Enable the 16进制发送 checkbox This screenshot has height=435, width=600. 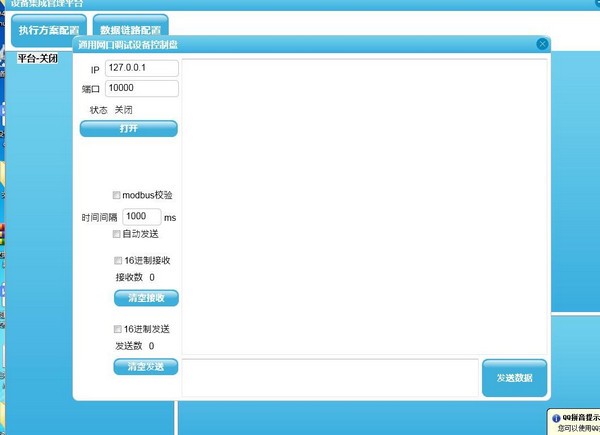click(x=117, y=329)
